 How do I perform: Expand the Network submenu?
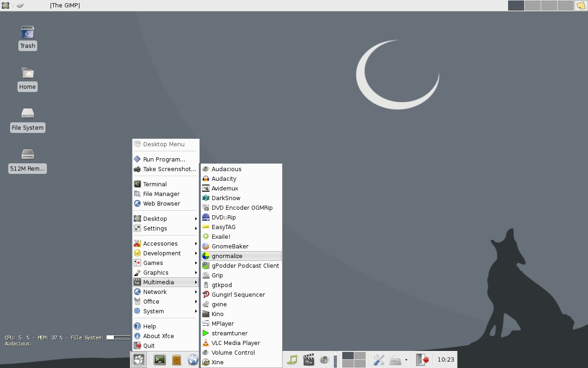166,292
